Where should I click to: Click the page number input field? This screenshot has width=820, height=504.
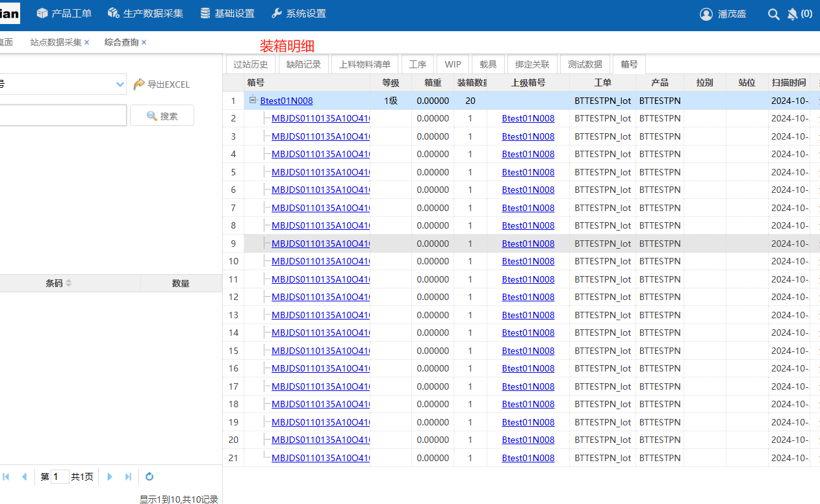[x=60, y=477]
